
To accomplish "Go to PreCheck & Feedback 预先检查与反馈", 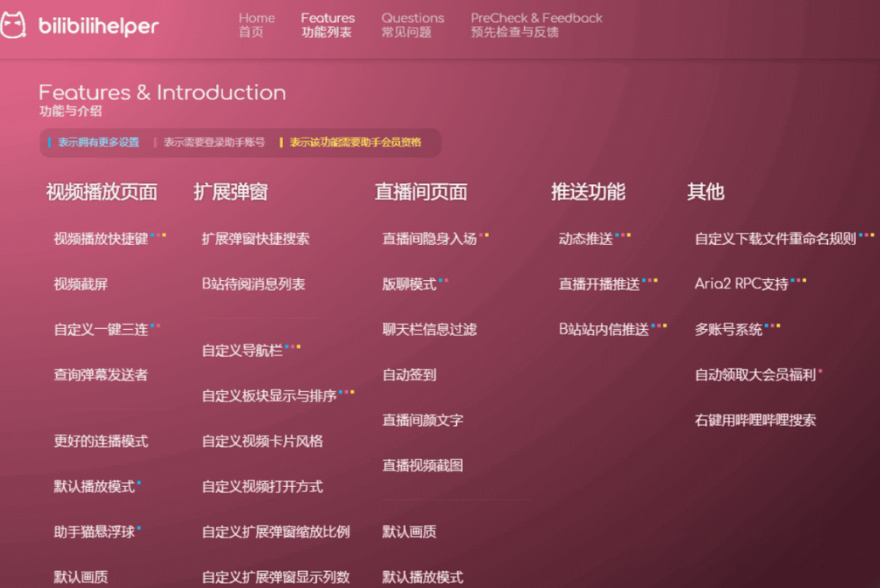I will (x=536, y=25).
